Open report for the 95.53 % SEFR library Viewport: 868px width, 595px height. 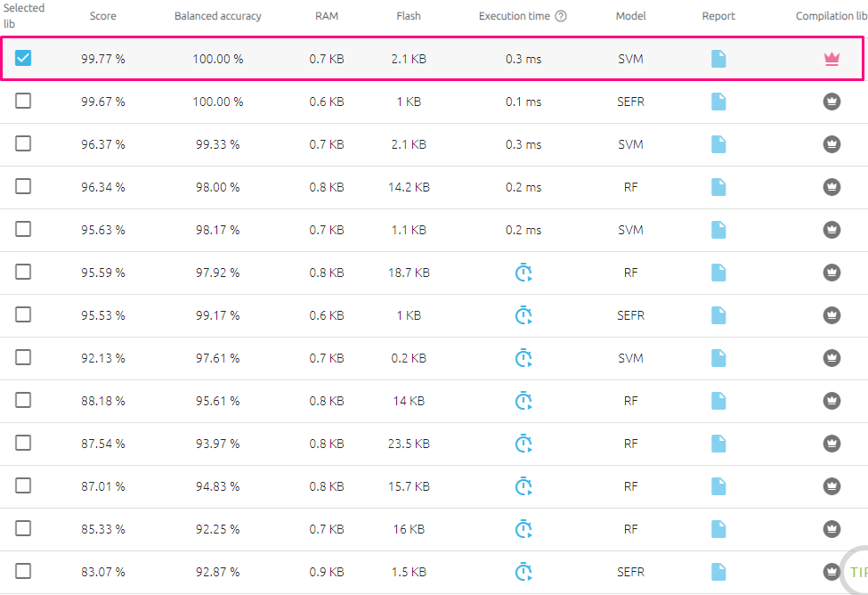click(718, 315)
